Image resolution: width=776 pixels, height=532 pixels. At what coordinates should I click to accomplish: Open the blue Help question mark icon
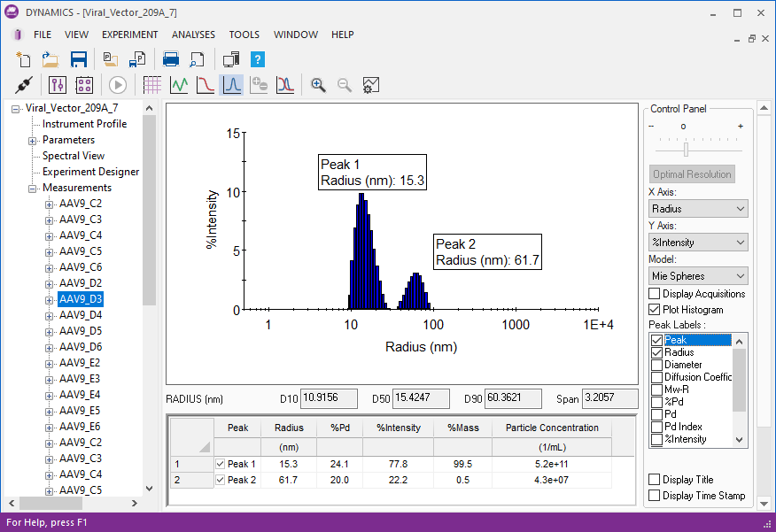(x=258, y=60)
